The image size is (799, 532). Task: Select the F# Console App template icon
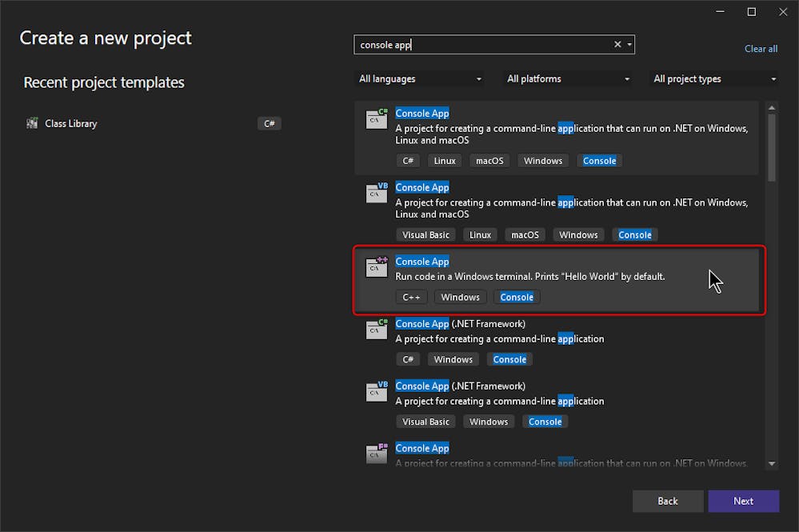[x=377, y=454]
